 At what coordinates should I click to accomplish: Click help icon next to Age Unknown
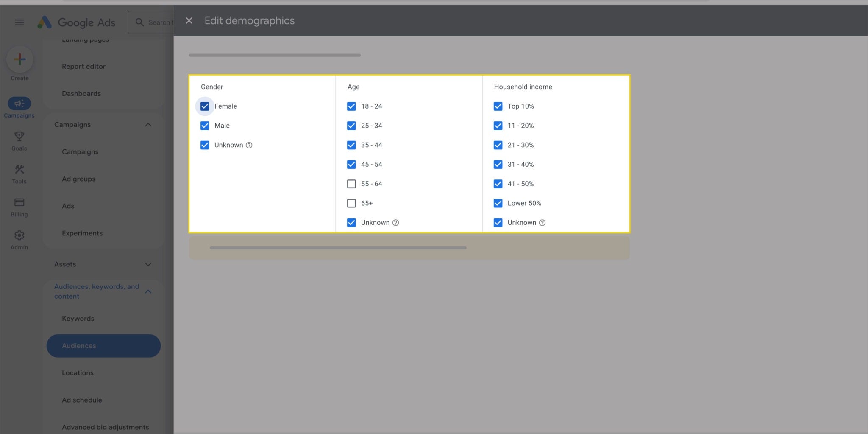(x=395, y=223)
